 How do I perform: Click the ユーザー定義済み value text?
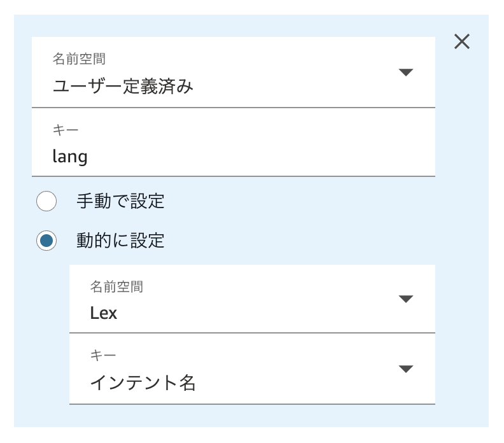point(123,85)
